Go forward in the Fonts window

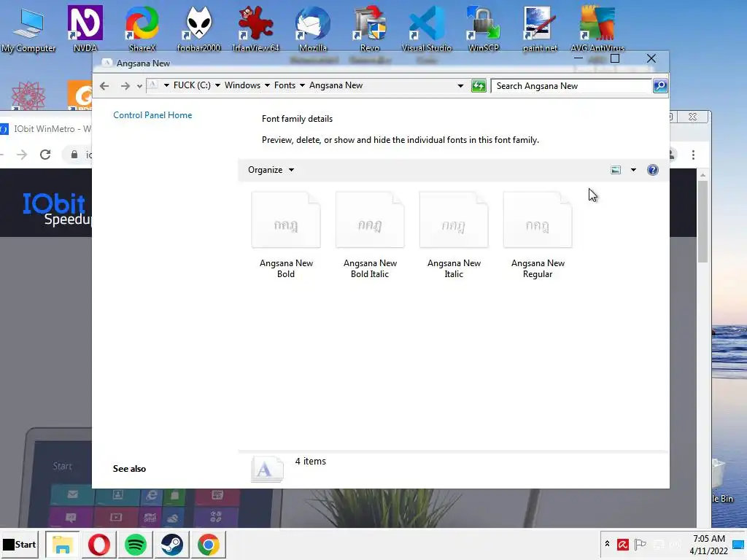pyautogui.click(x=125, y=86)
